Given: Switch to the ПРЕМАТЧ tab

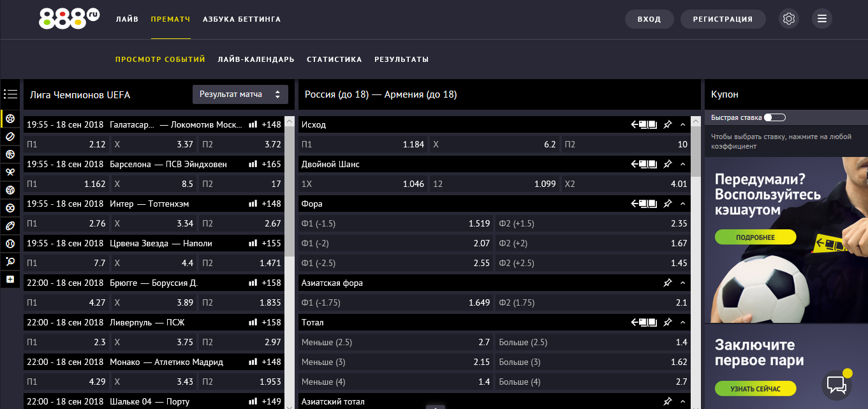Looking at the screenshot, I should click(171, 19).
